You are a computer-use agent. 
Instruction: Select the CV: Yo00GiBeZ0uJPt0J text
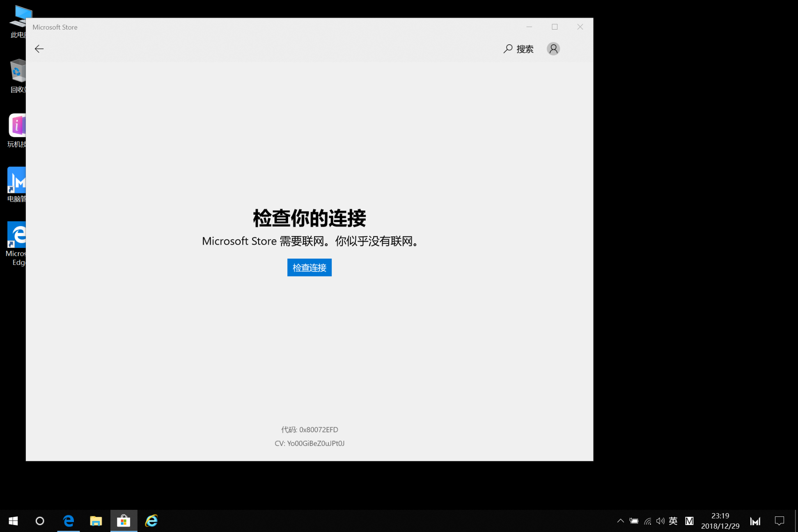coord(310,443)
